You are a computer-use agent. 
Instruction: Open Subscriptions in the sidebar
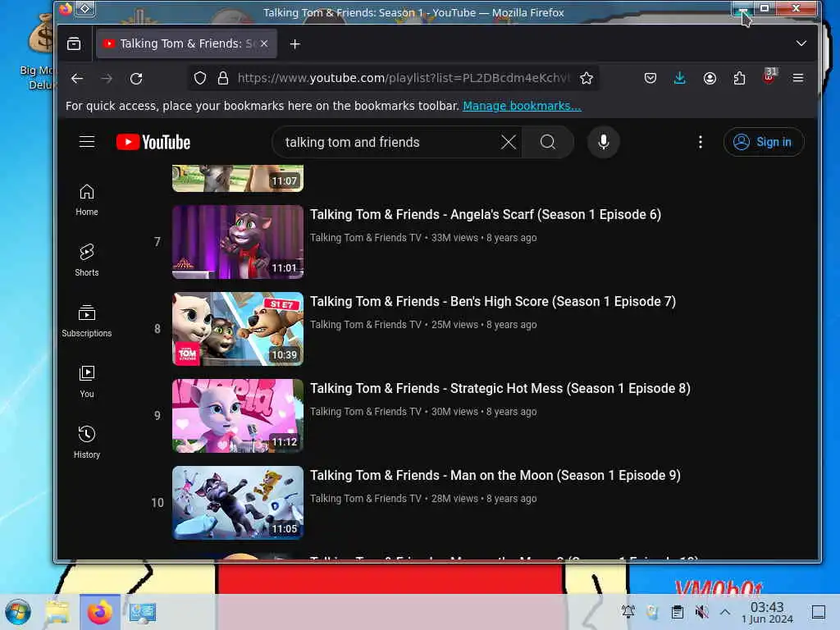tap(87, 321)
